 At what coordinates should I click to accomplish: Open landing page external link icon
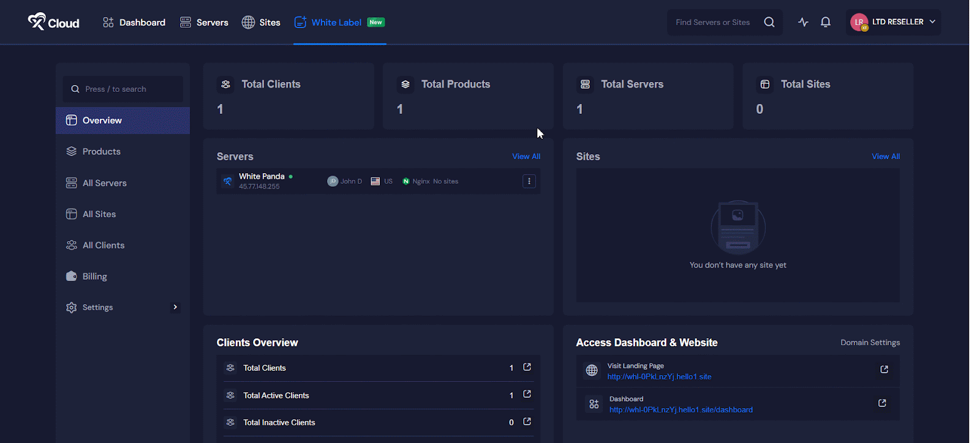(x=884, y=370)
